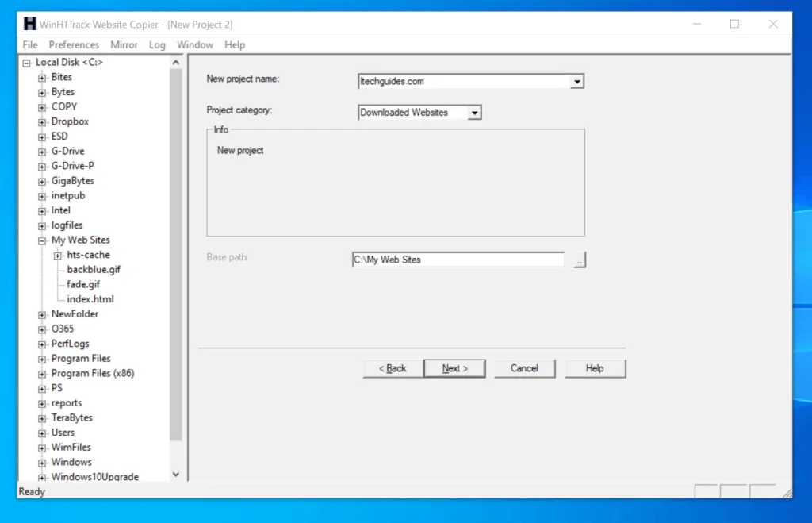Select the fade.gif file
This screenshot has height=523, width=812.
tap(82, 285)
